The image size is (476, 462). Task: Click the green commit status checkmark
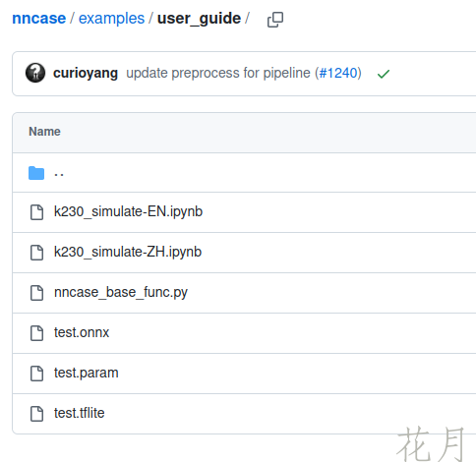384,74
